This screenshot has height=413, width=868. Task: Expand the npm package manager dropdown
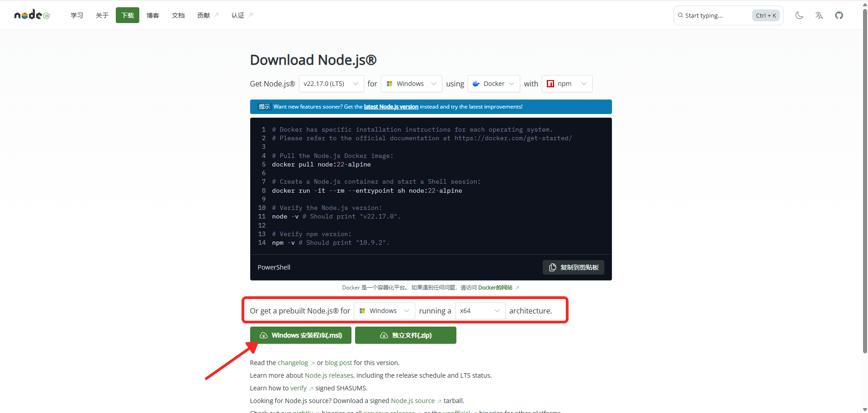pos(567,84)
